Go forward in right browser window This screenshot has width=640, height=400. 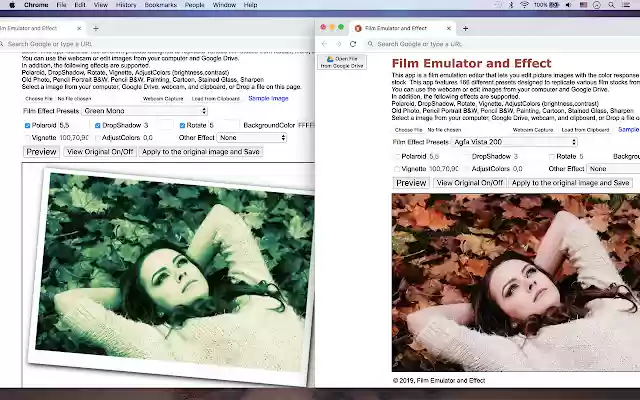point(338,44)
